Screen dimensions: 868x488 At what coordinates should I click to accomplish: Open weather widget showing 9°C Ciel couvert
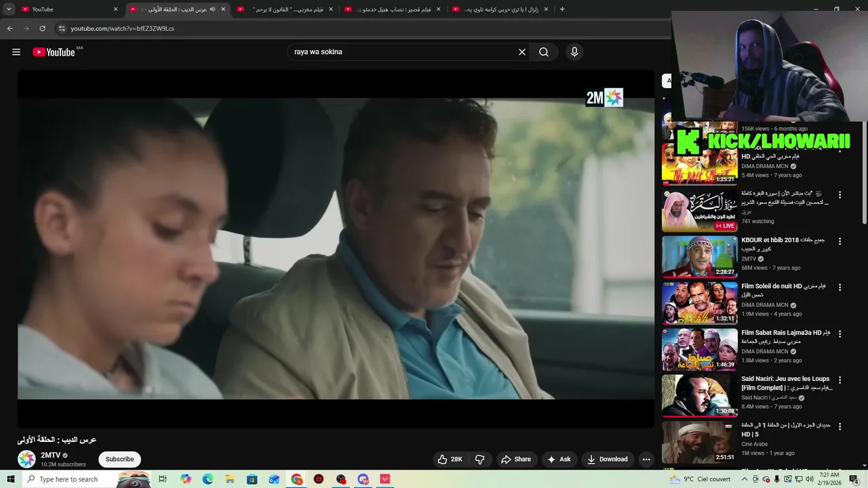[700, 479]
